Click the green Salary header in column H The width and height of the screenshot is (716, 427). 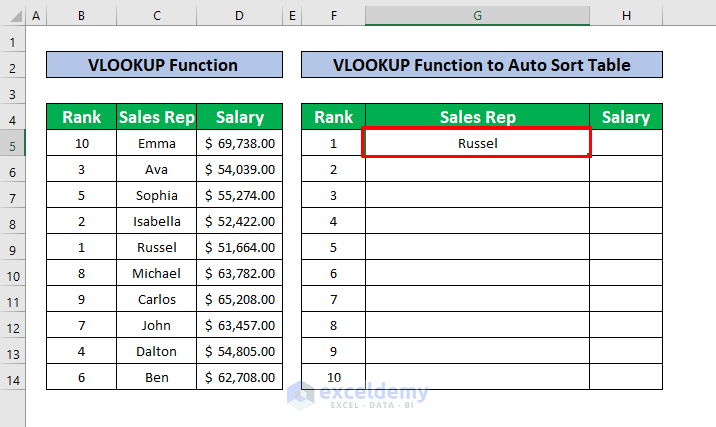point(625,117)
